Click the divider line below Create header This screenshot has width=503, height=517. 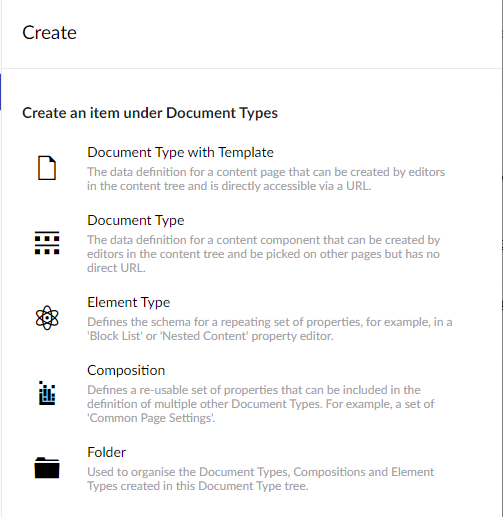[252, 69]
